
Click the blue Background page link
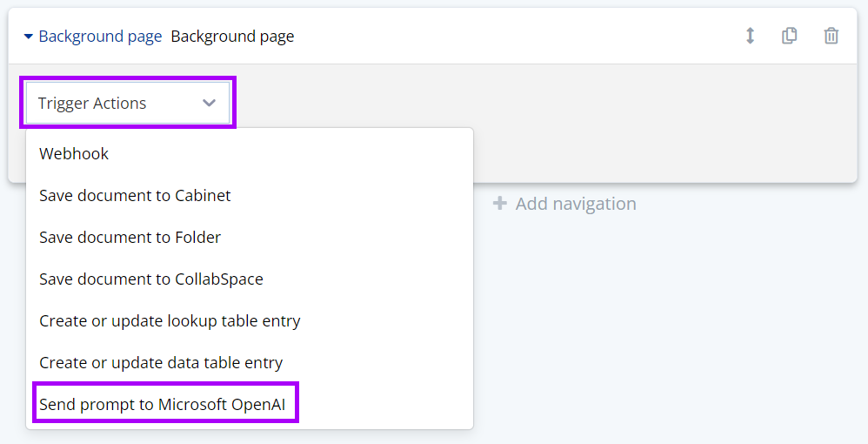tap(100, 37)
